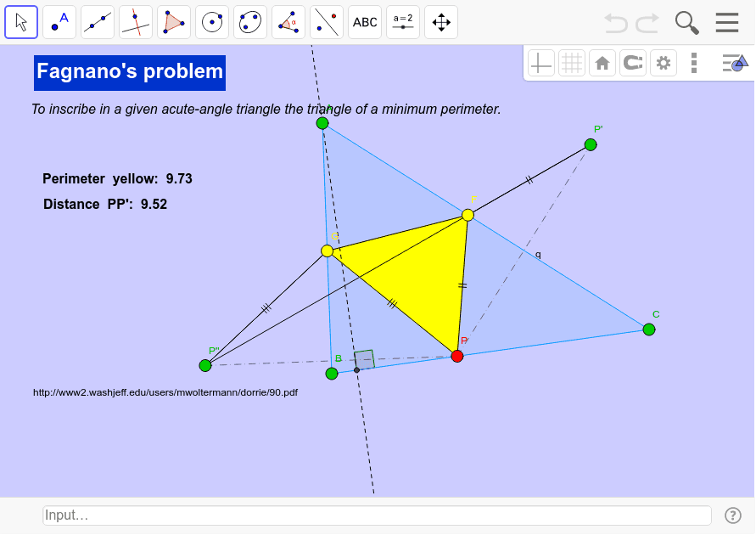Open the Perpendicular Line tool menu

click(x=135, y=21)
